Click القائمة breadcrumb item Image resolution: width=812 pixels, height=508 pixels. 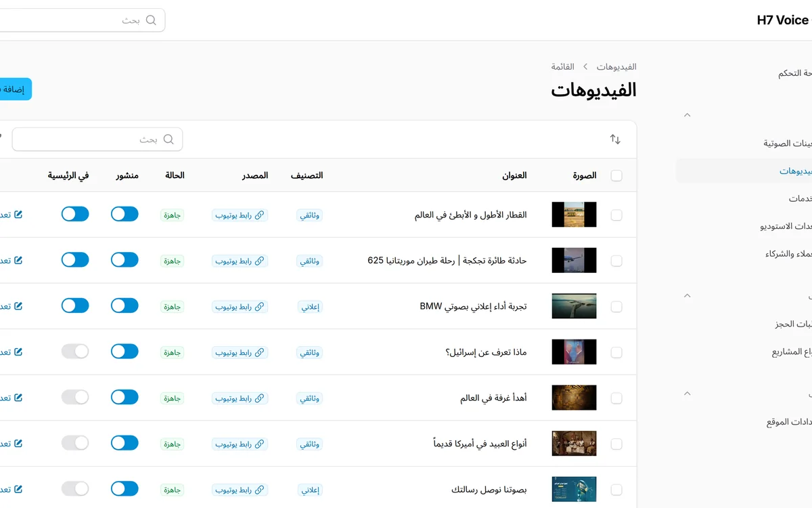pyautogui.click(x=563, y=67)
